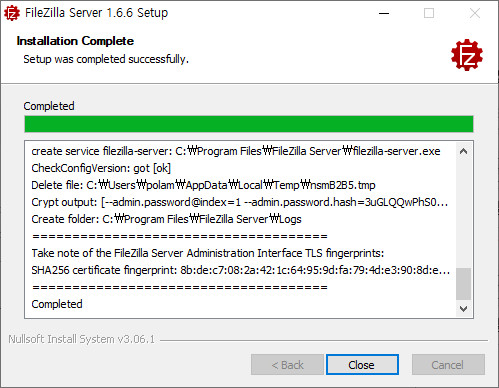Click the scrollbar track above the thumb
The image size is (499, 388).
pos(463,213)
